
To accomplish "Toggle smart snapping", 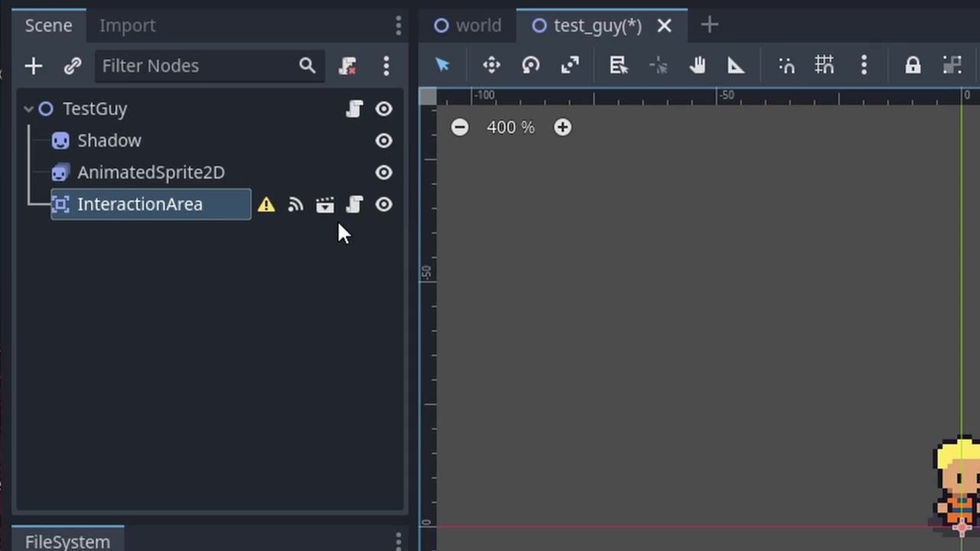I will pos(786,65).
